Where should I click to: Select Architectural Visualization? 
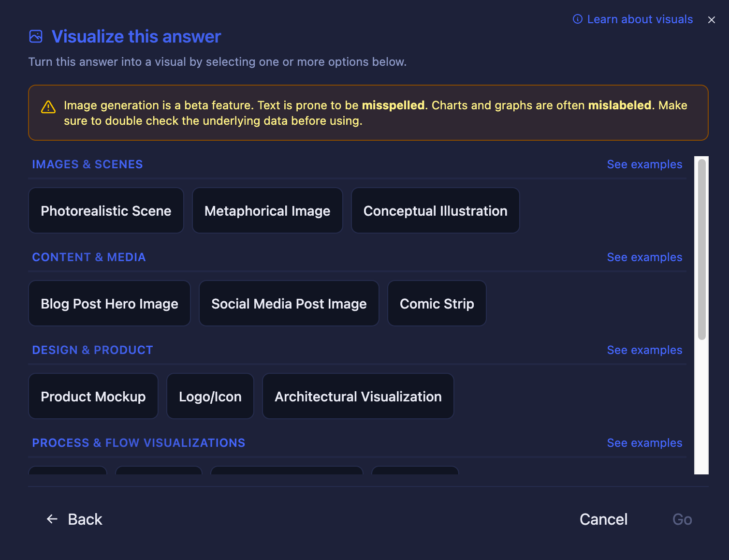[358, 397]
